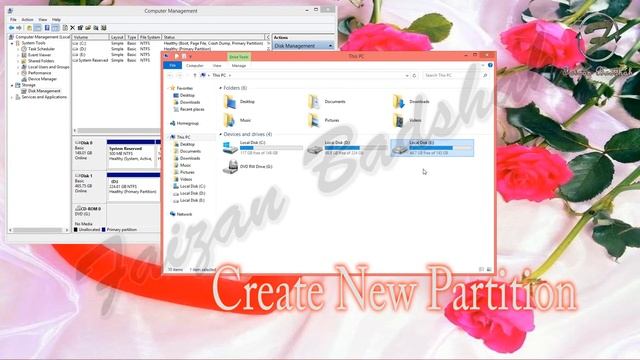
Task: Click the blue Help icon in Computer Management toolbar
Action: [x=47, y=28]
